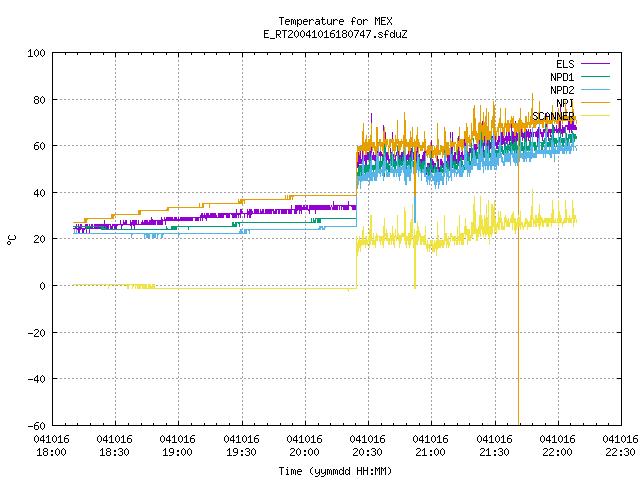Click the °C y-axis unit label
The height and width of the screenshot is (480, 640).
tap(12, 240)
